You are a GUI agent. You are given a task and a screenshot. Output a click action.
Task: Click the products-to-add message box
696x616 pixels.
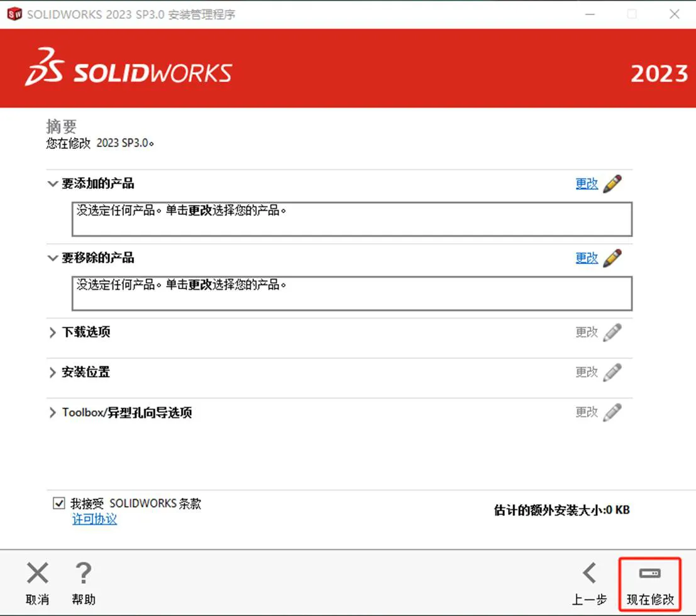coord(352,219)
